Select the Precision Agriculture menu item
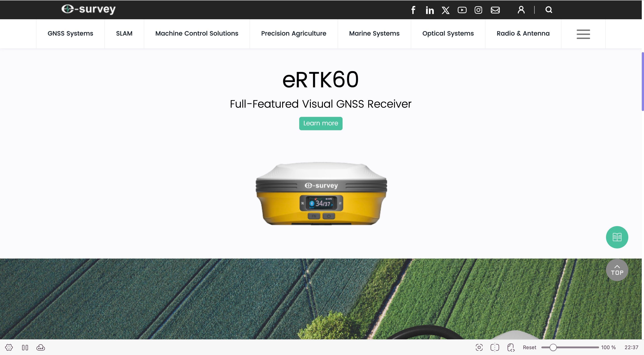Image resolution: width=644 pixels, height=355 pixels. (294, 33)
